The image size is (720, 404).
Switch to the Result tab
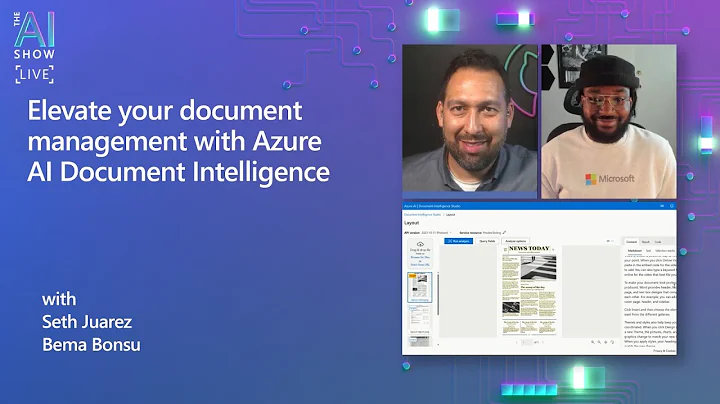click(646, 242)
